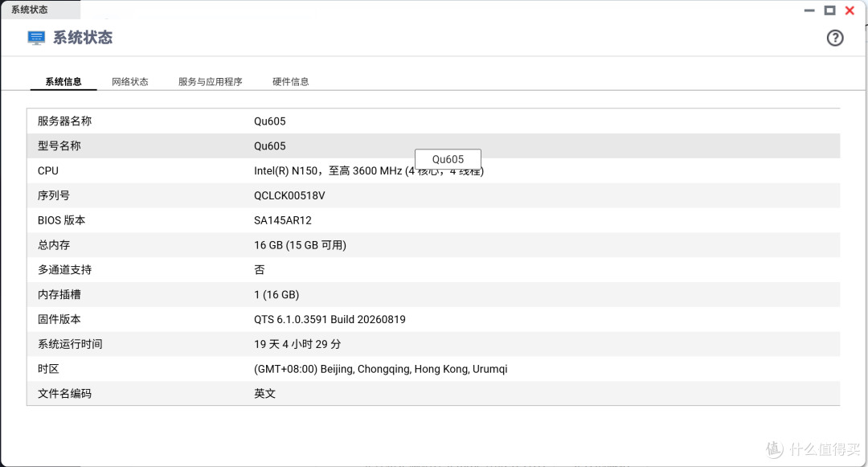Switch to the 网络状态 tab
This screenshot has width=868, height=467.
click(x=130, y=81)
